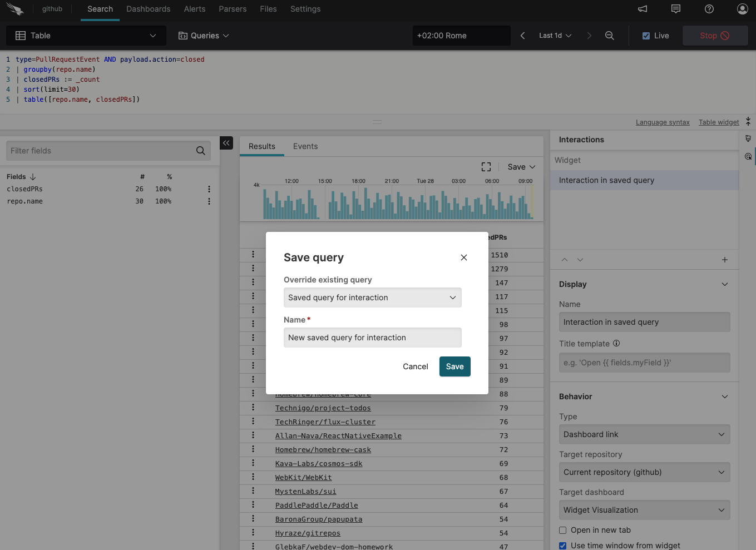
Task: Collapse the fields panel with double-chevron icon
Action: point(226,143)
